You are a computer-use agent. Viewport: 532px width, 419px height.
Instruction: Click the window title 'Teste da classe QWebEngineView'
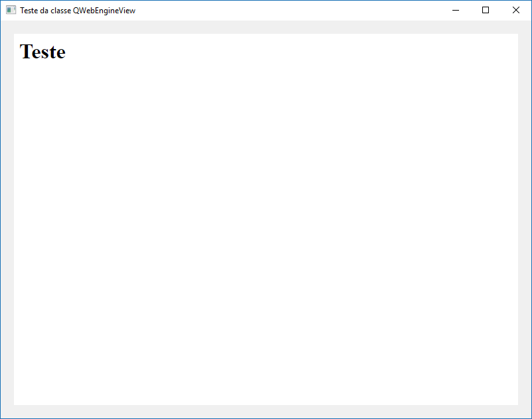coord(77,10)
